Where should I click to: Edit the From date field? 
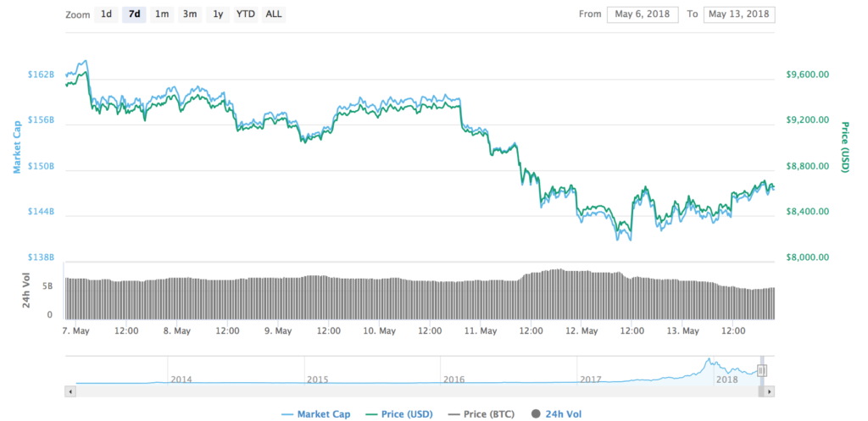pos(643,14)
